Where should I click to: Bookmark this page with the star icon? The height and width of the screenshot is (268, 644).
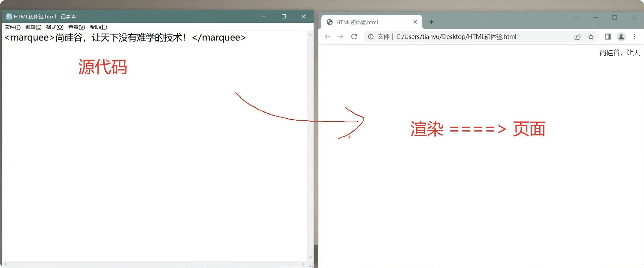591,37
